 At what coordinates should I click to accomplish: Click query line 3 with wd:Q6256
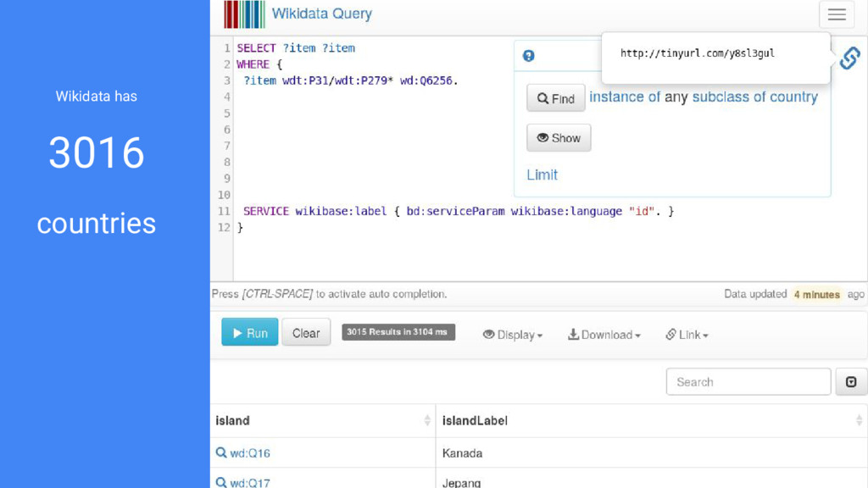350,80
